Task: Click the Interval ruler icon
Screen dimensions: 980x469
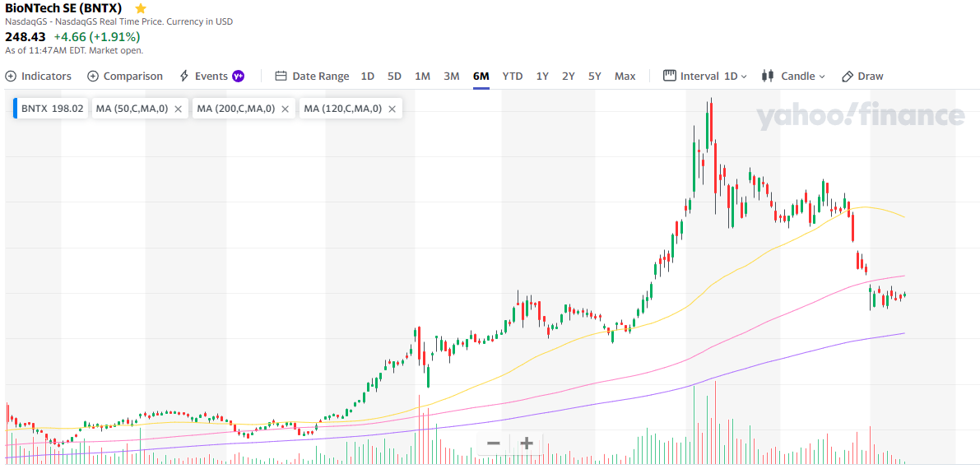Action: click(x=670, y=76)
